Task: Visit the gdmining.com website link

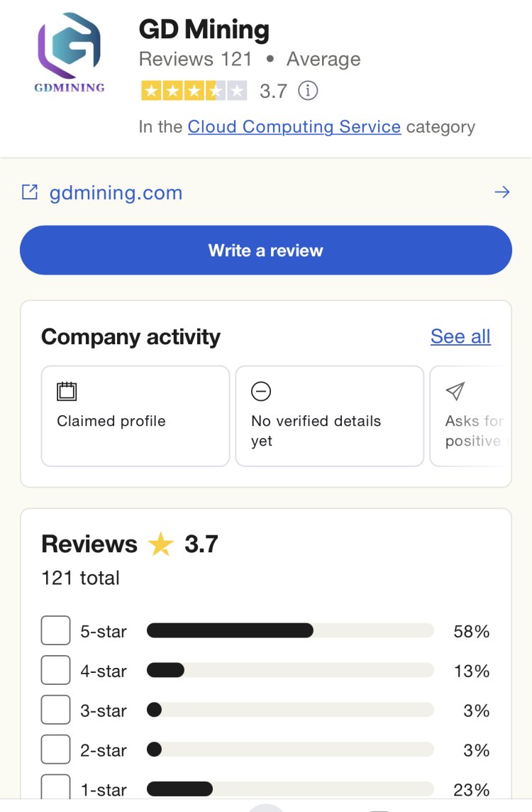Action: pos(116,193)
